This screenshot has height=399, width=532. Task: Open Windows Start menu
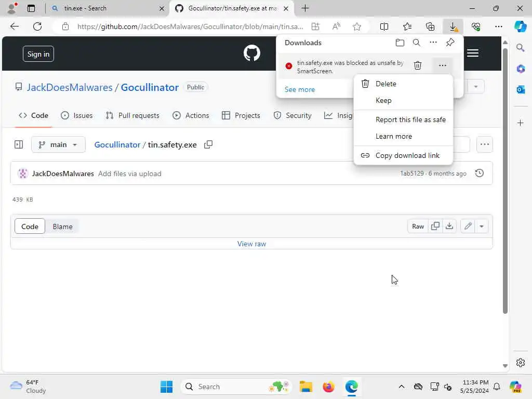[166, 387]
